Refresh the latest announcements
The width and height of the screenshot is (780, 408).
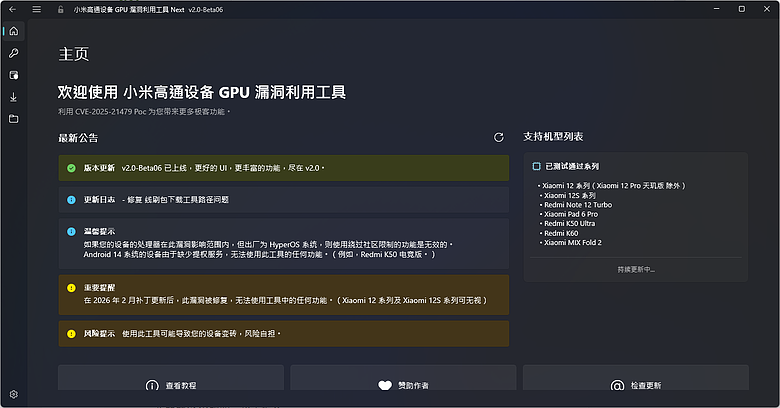[x=498, y=137]
